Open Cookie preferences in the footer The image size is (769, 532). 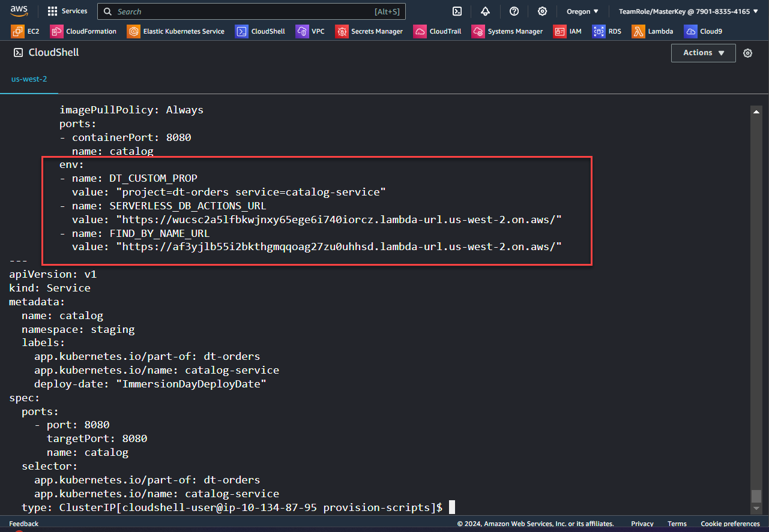coord(729,524)
